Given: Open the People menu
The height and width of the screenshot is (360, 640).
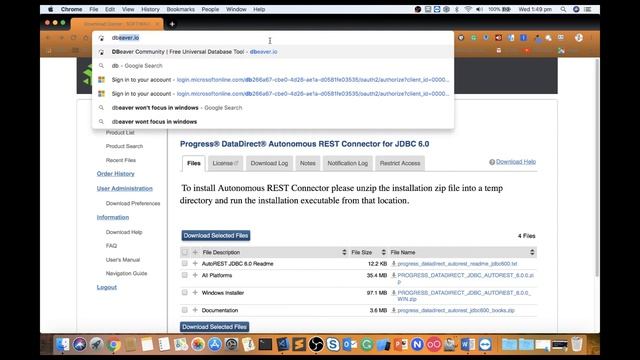Looking at the screenshot, I should 210,9.
